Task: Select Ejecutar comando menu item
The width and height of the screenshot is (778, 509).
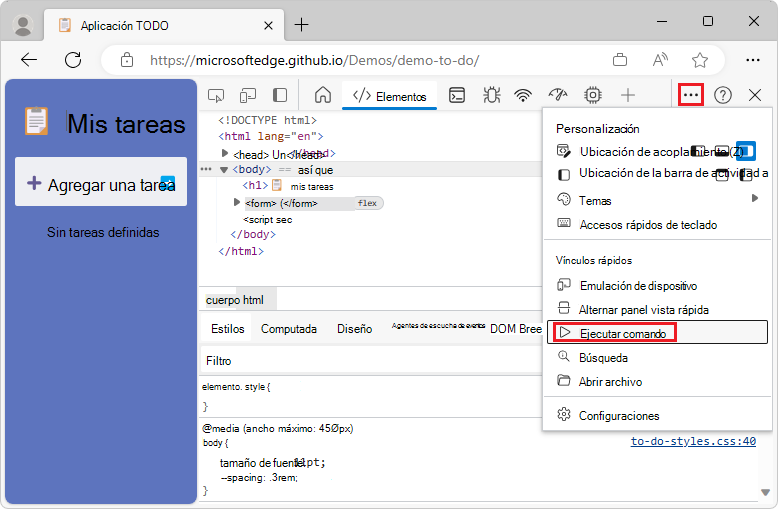Action: tap(622, 333)
